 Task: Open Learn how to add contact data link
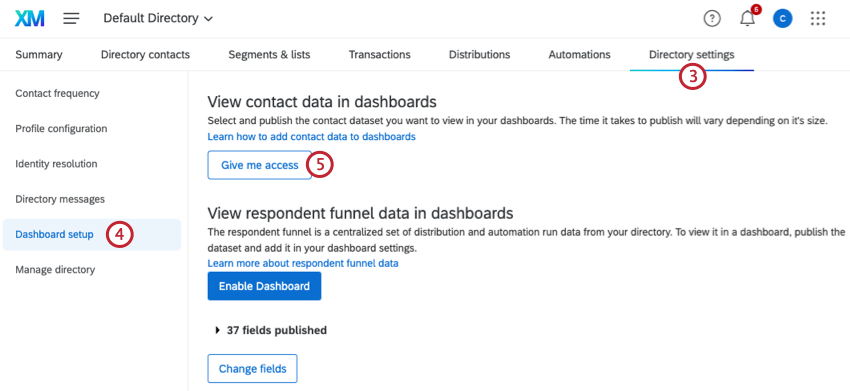[311, 137]
